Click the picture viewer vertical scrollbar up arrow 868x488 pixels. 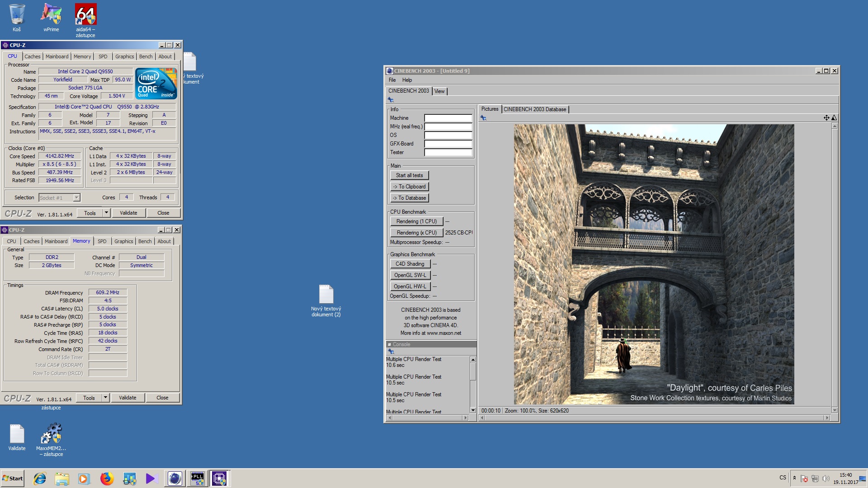(835, 126)
